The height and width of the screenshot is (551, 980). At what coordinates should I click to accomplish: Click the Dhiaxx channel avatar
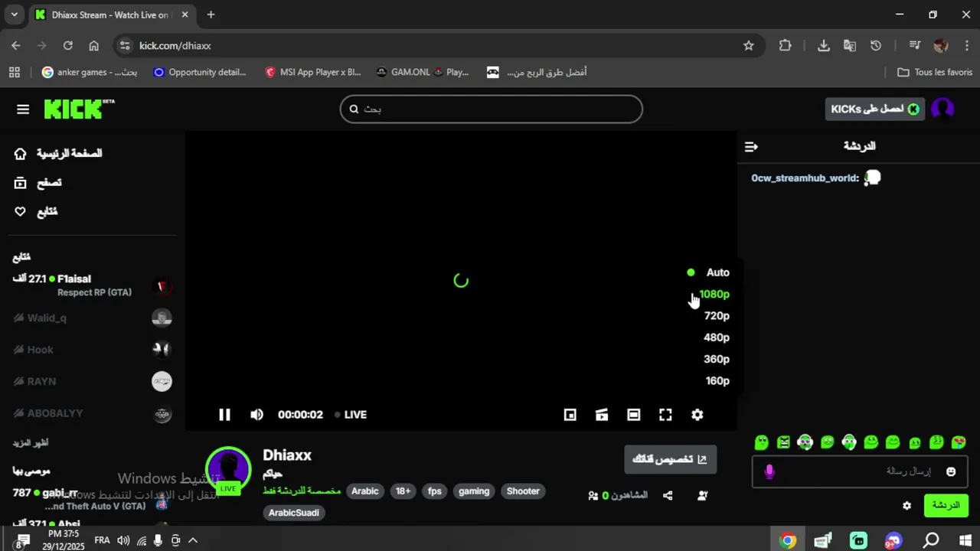228,468
